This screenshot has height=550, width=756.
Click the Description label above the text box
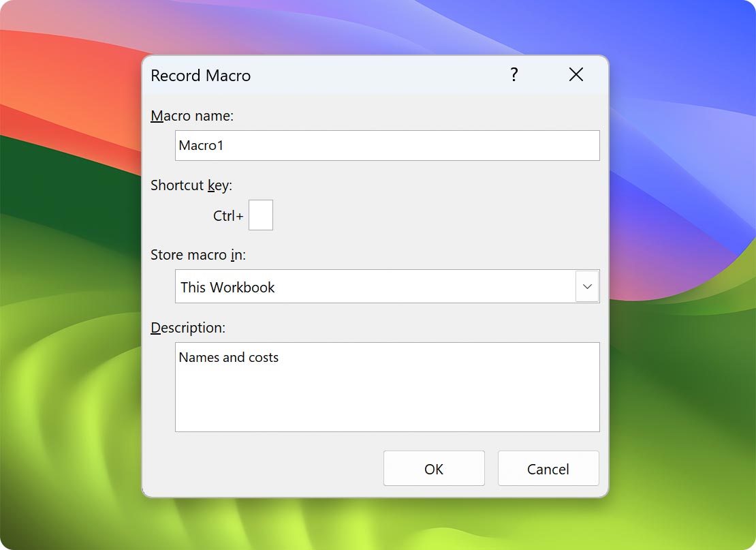(x=188, y=327)
